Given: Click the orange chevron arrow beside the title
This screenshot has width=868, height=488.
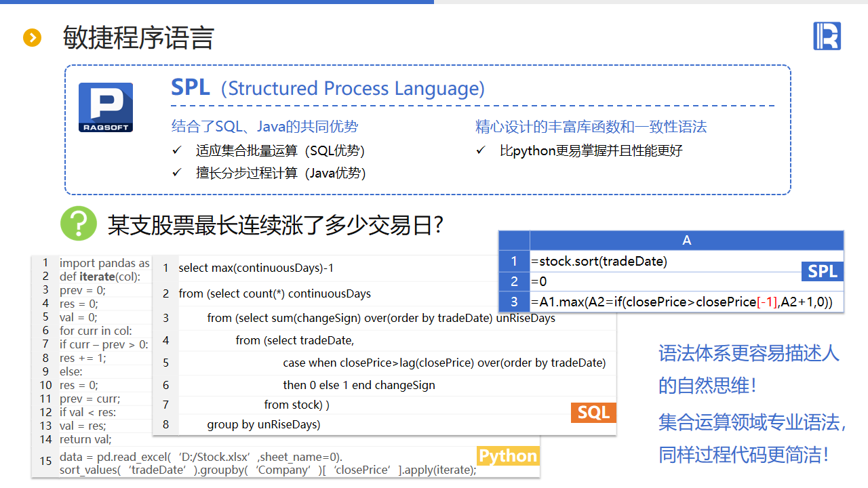Looking at the screenshot, I should pyautogui.click(x=33, y=37).
